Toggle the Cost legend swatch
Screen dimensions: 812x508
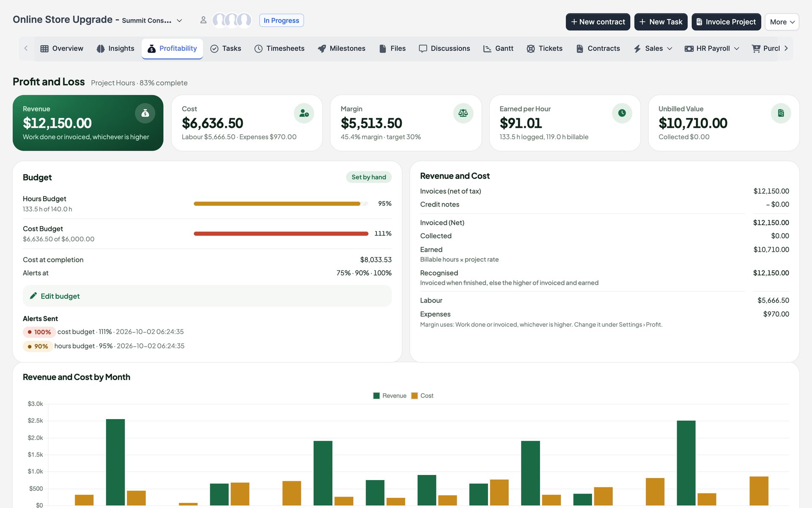[x=414, y=396]
